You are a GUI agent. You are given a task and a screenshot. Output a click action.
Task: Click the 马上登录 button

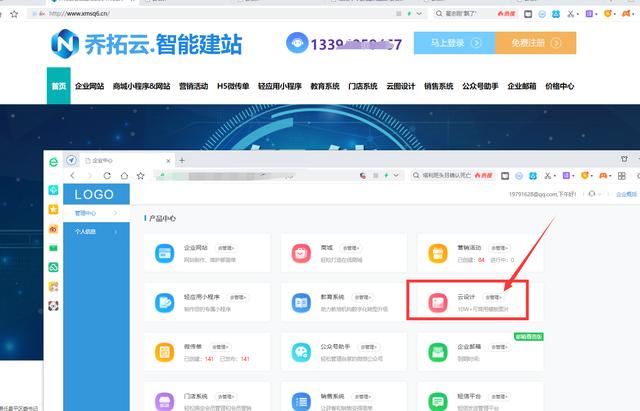pyautogui.click(x=454, y=43)
